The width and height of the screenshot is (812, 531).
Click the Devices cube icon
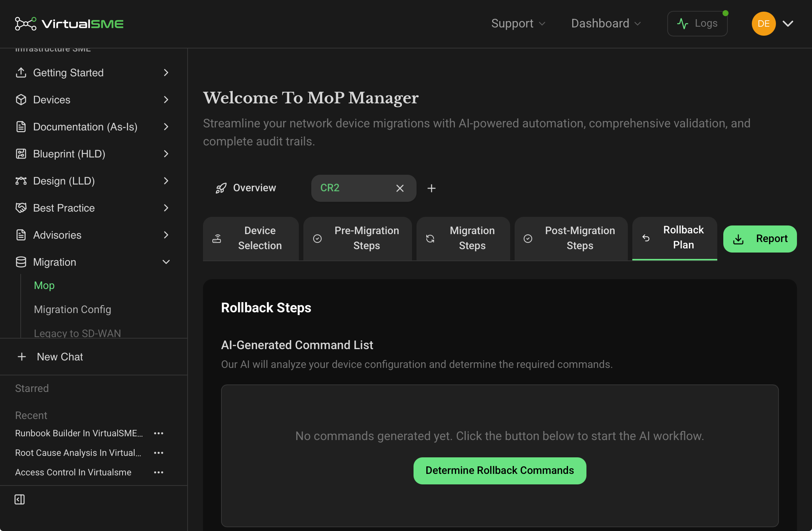pos(21,100)
